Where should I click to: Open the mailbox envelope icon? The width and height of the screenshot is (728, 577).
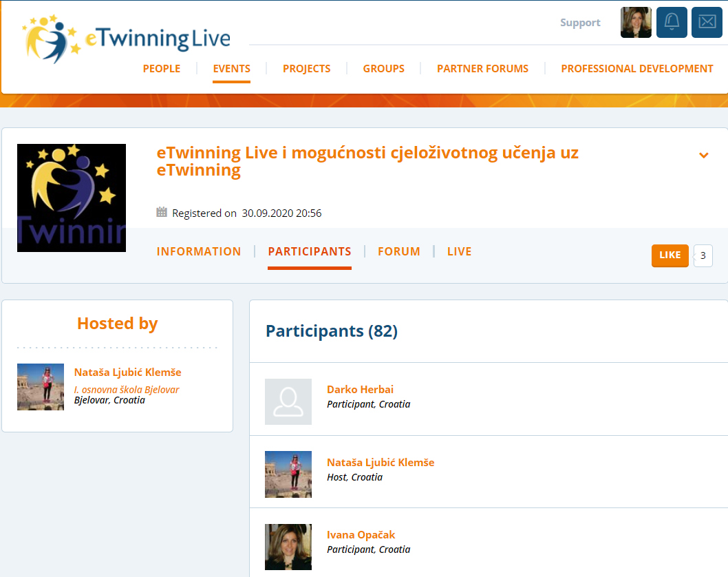[707, 22]
